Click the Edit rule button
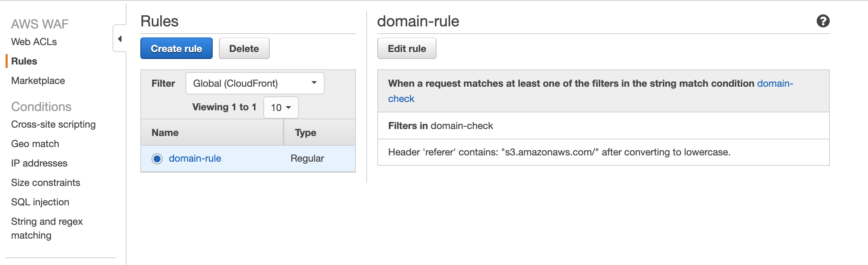The height and width of the screenshot is (265, 868). pyautogui.click(x=407, y=49)
